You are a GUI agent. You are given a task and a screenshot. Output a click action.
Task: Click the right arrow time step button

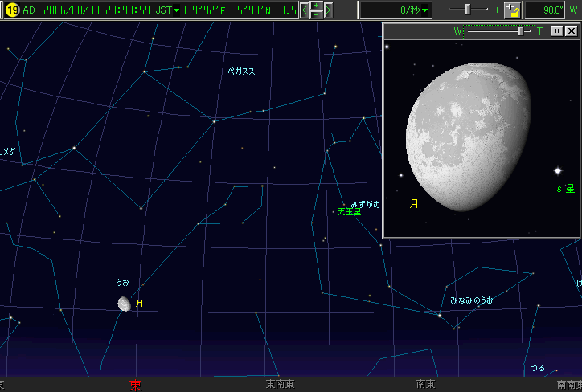(329, 10)
